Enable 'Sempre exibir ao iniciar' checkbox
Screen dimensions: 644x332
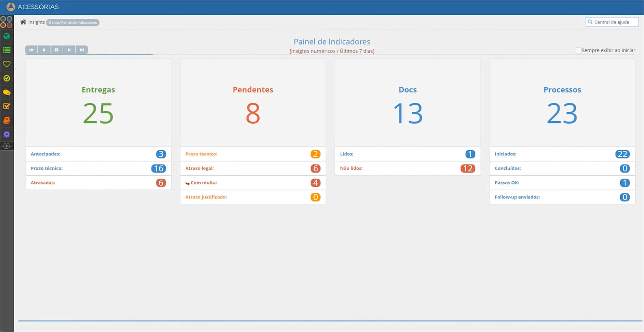(x=578, y=51)
